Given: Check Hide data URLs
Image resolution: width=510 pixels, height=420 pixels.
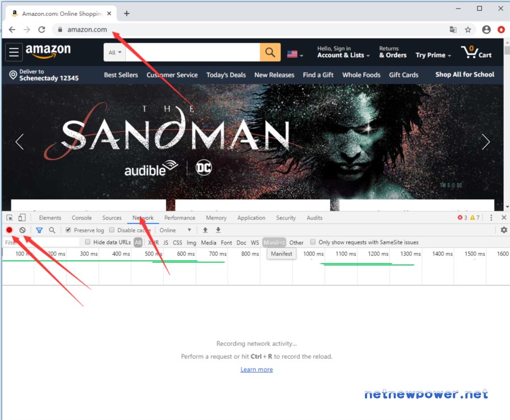Looking at the screenshot, I should 87,242.
